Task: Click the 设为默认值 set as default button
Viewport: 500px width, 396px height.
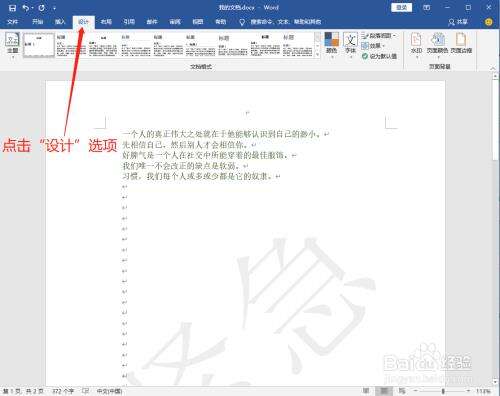Action: pyautogui.click(x=379, y=56)
